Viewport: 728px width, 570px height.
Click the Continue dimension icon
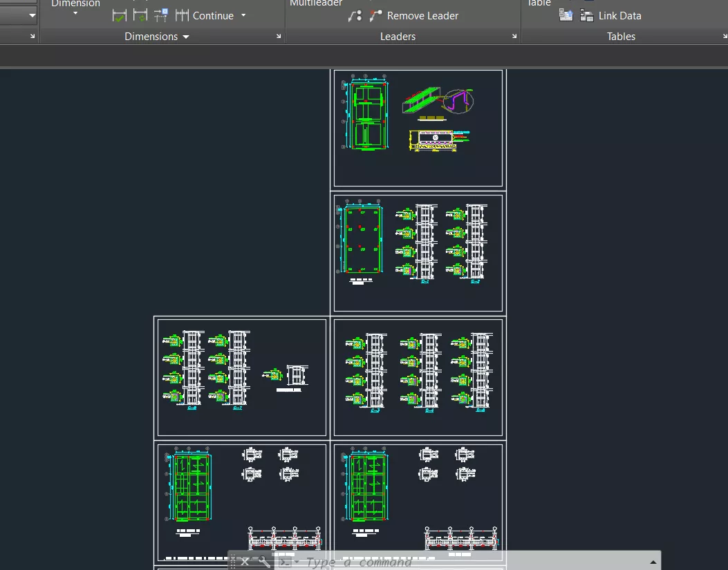pyautogui.click(x=183, y=15)
